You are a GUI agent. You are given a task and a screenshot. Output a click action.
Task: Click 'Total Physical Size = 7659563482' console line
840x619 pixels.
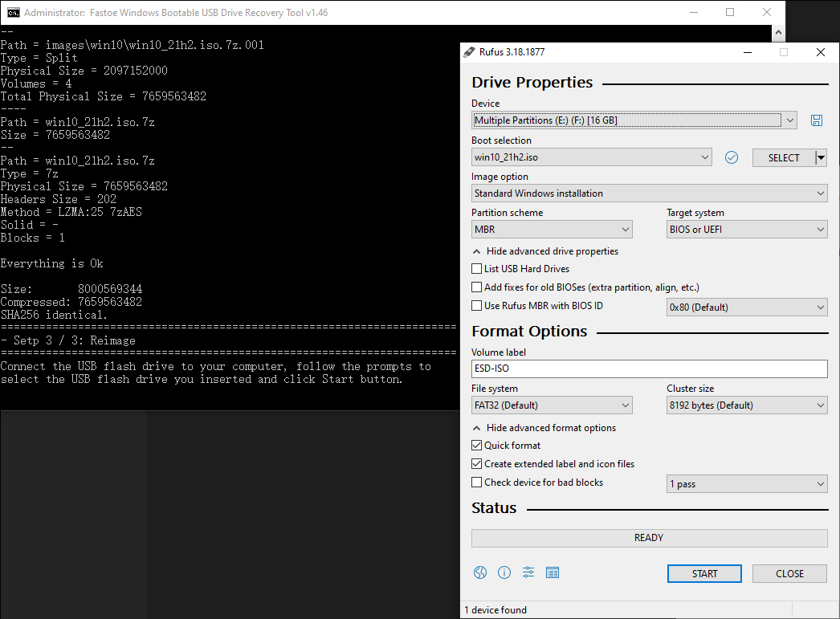pyautogui.click(x=104, y=96)
